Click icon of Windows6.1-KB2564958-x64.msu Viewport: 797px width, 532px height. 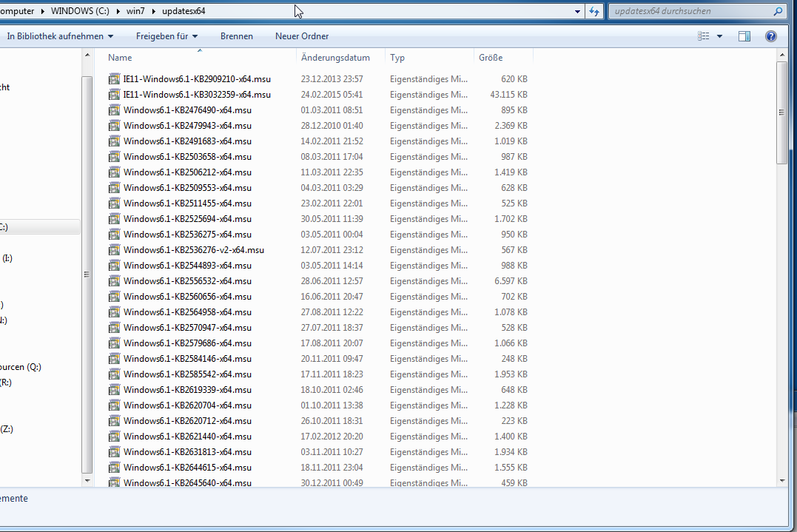coord(115,312)
